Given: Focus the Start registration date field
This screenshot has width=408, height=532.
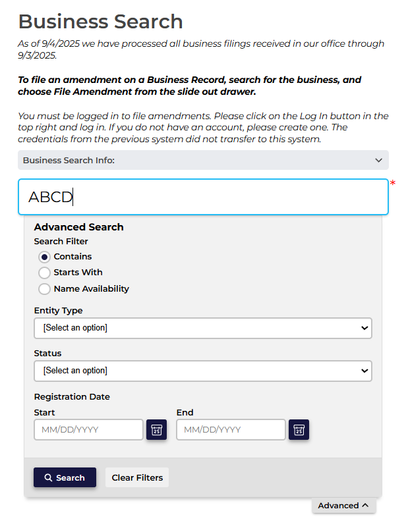Looking at the screenshot, I should pyautogui.click(x=88, y=430).
